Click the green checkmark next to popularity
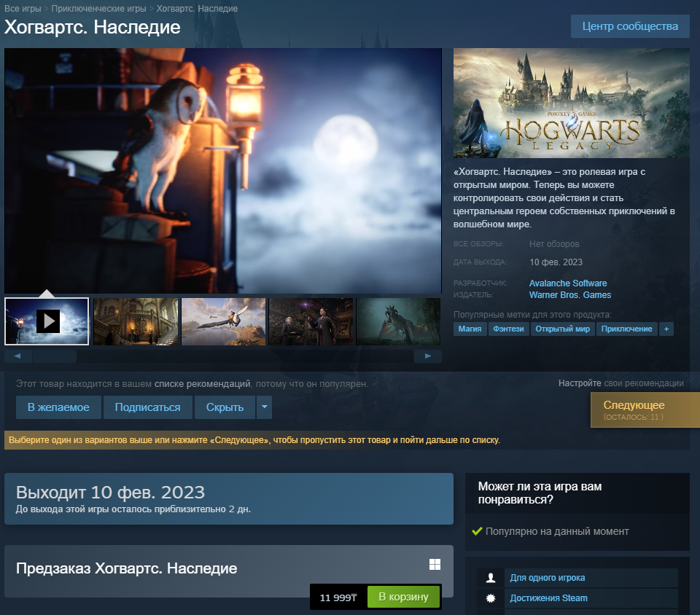Image resolution: width=700 pixels, height=615 pixels. click(477, 531)
